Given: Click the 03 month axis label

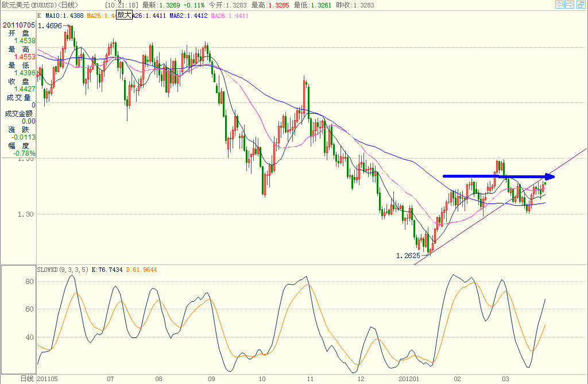Looking at the screenshot, I should pos(505,379).
